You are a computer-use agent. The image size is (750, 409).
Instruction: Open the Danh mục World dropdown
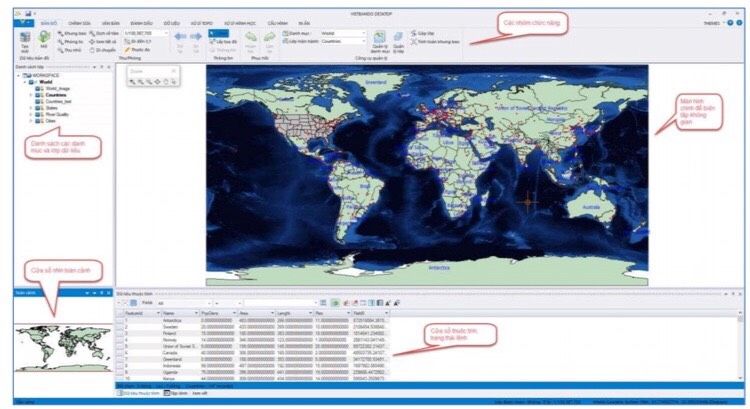(362, 32)
